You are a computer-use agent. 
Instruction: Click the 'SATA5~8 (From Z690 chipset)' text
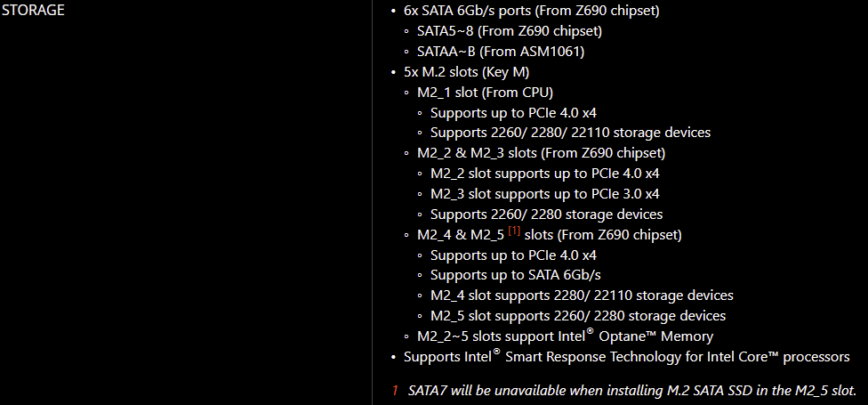point(510,31)
